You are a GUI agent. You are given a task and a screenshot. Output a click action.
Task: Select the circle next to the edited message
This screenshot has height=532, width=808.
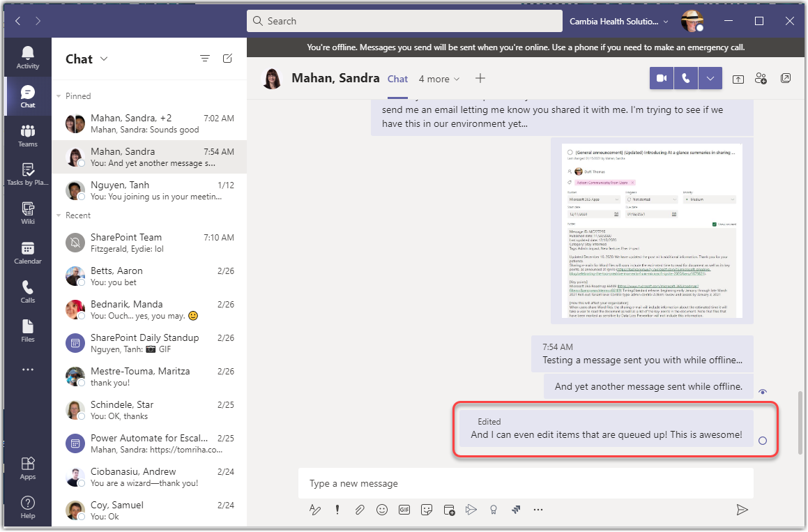click(762, 441)
